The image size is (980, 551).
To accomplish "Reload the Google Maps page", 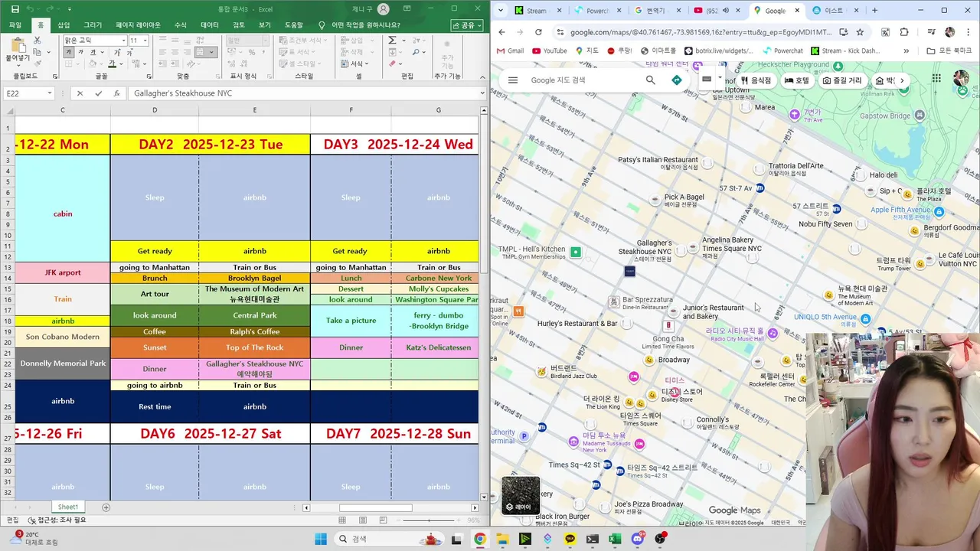I will (x=538, y=32).
